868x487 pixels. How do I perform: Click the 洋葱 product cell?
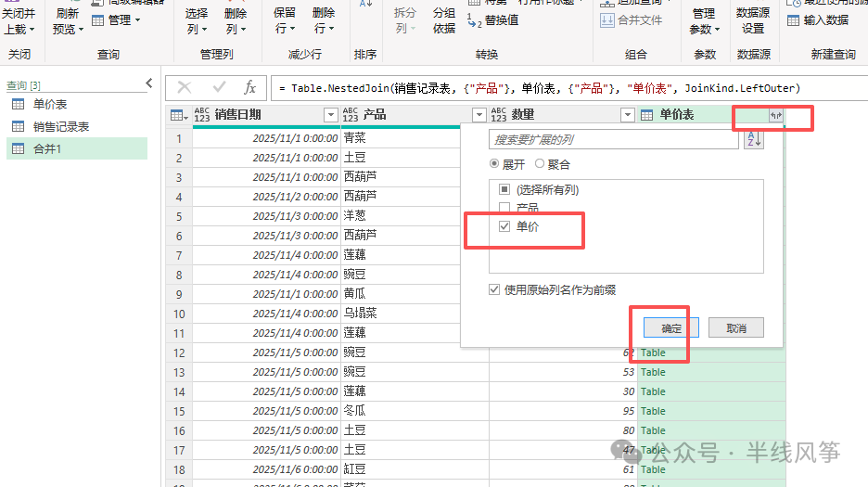(401, 216)
